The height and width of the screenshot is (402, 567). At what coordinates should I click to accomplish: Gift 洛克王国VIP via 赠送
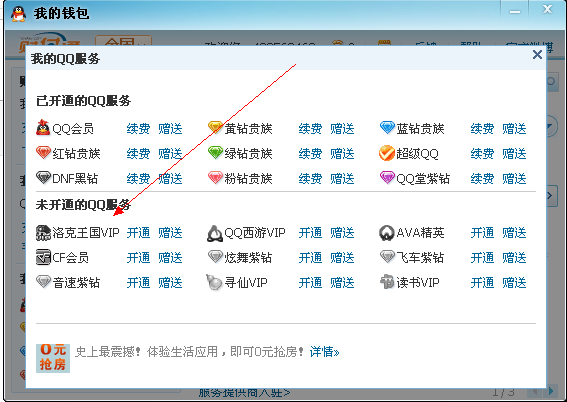170,233
